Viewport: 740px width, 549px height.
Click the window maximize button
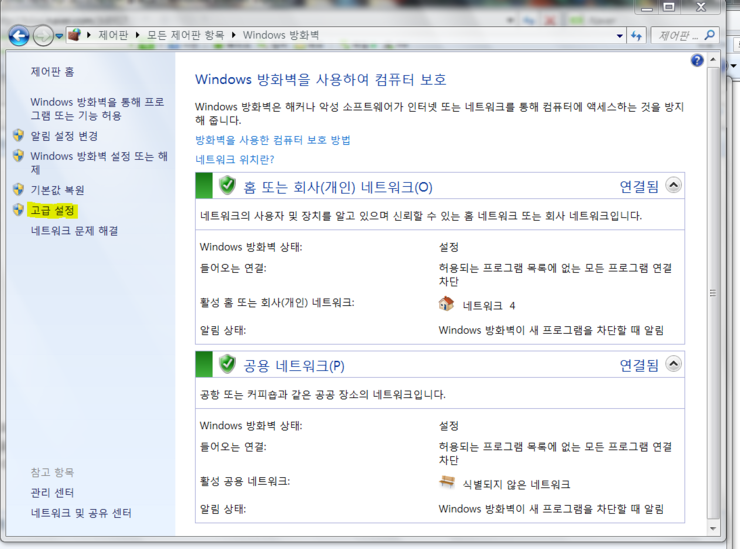pos(669,7)
